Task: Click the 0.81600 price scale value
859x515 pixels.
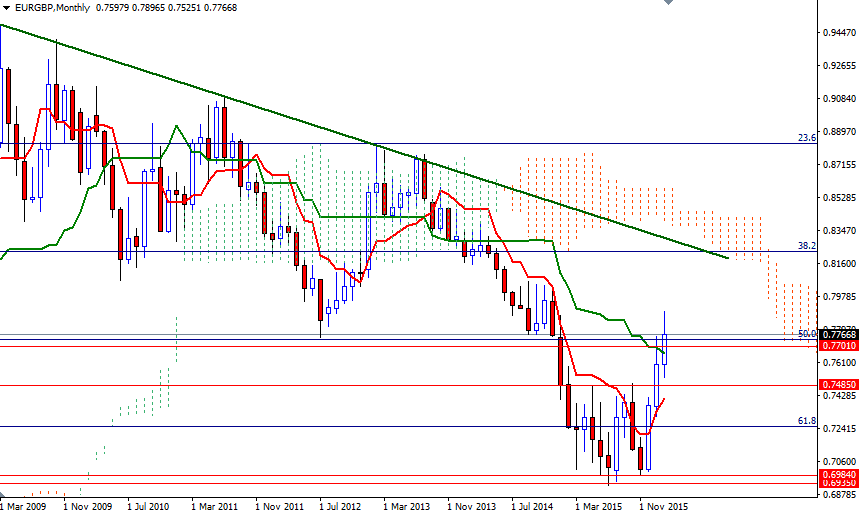Action: (840, 264)
